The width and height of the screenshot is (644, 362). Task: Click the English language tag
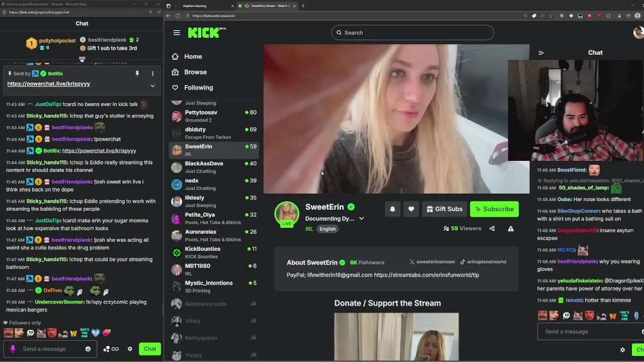(328, 229)
